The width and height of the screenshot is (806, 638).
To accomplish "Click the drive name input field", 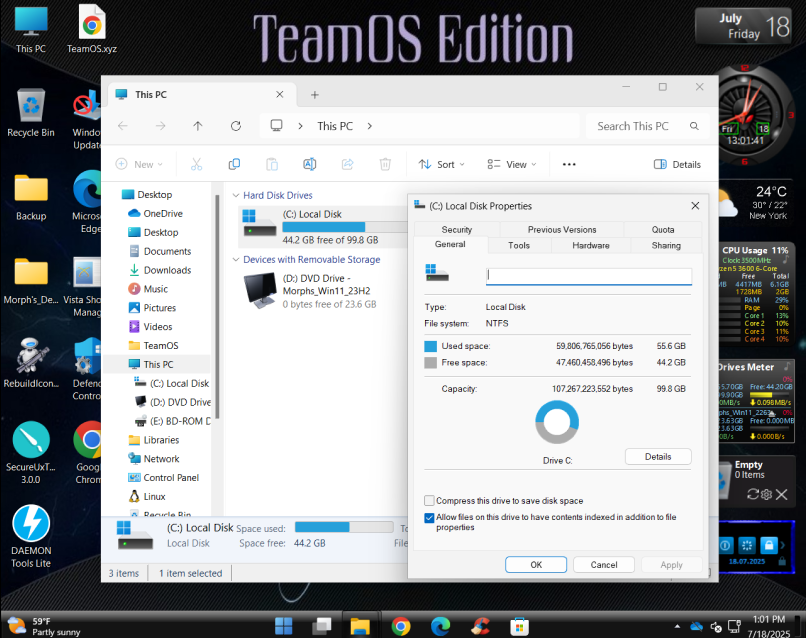I will pyautogui.click(x=589, y=276).
